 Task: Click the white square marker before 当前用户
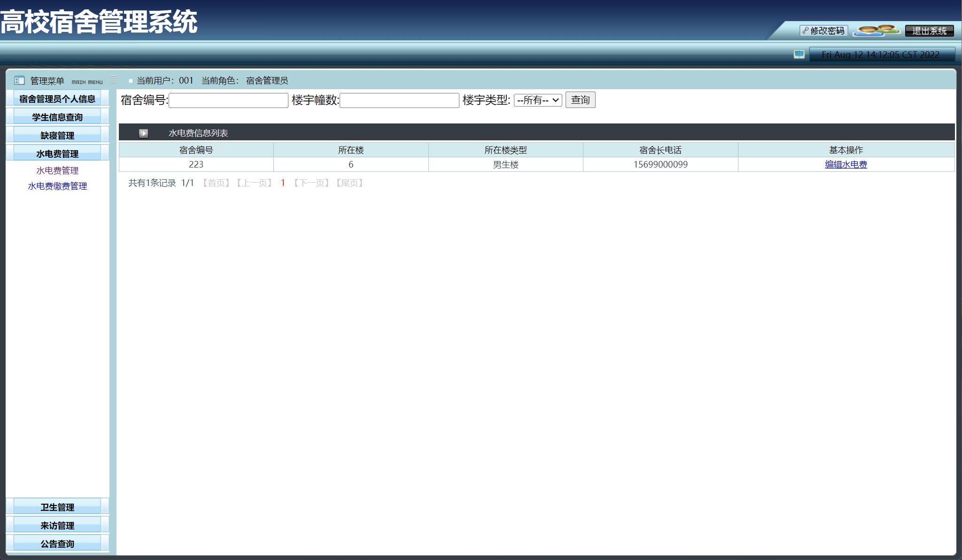(x=130, y=80)
